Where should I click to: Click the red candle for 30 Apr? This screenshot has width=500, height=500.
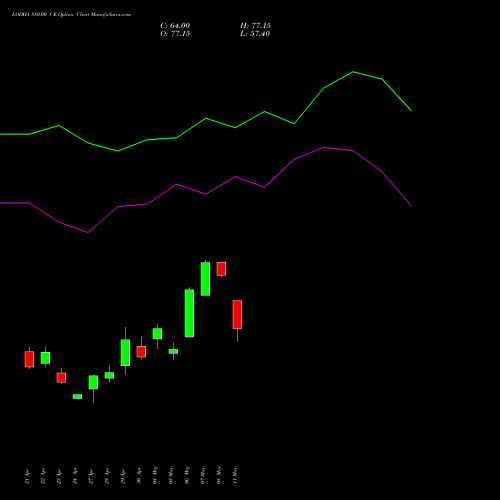pos(141,351)
